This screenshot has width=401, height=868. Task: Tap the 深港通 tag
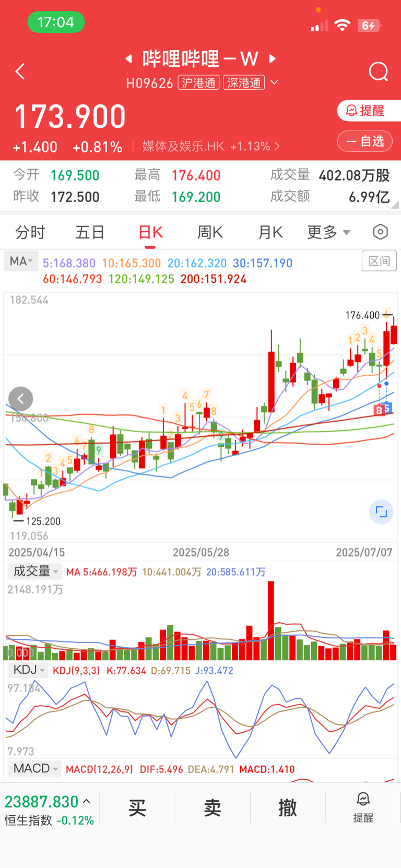244,82
